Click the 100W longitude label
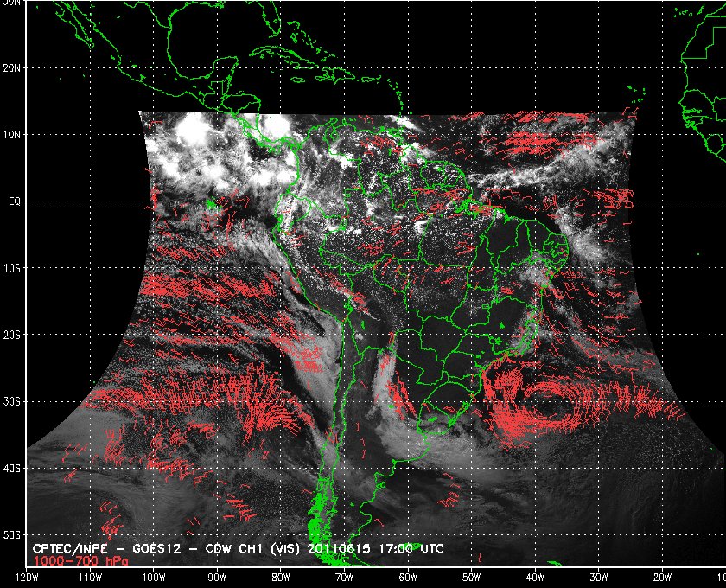 coord(153,578)
